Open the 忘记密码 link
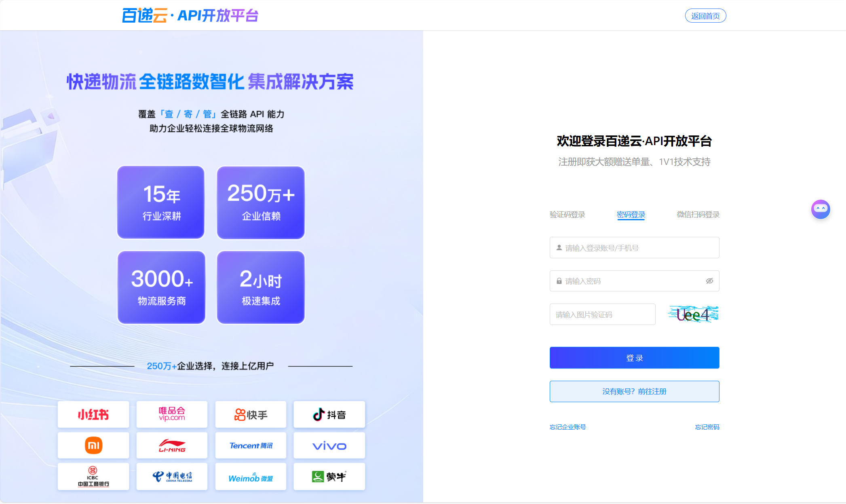Screen dimensions: 846x504 coord(707,427)
